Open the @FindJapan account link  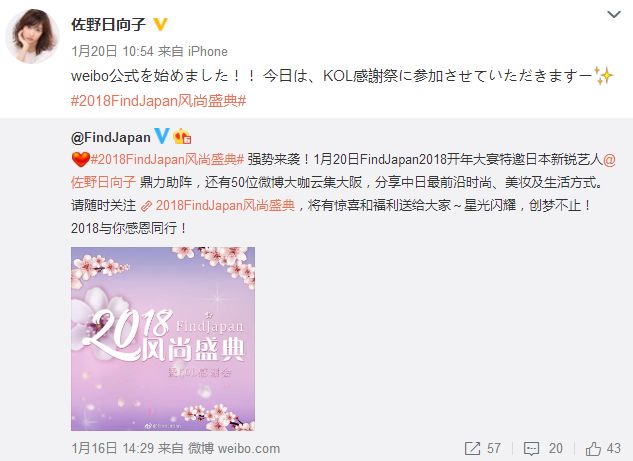click(x=111, y=138)
